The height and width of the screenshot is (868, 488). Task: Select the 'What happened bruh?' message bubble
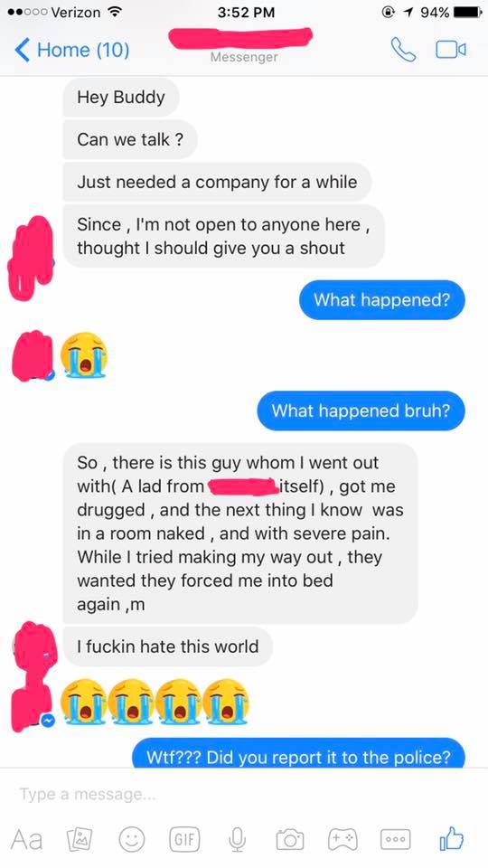tap(361, 410)
